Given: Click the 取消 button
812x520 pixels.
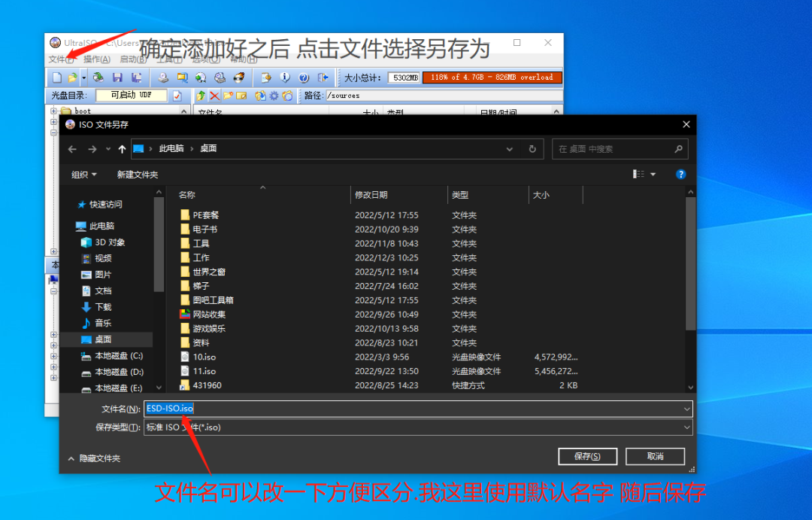Looking at the screenshot, I should coord(657,456).
